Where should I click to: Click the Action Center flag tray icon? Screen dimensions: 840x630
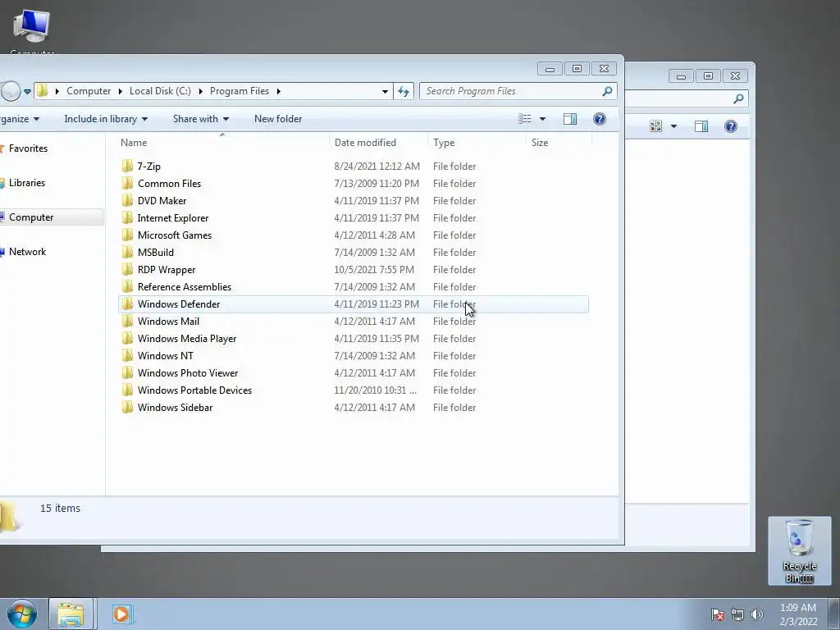[718, 614]
